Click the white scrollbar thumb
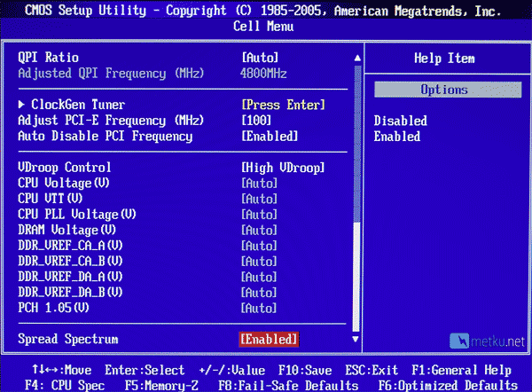This screenshot has width=532, height=392. click(356, 277)
